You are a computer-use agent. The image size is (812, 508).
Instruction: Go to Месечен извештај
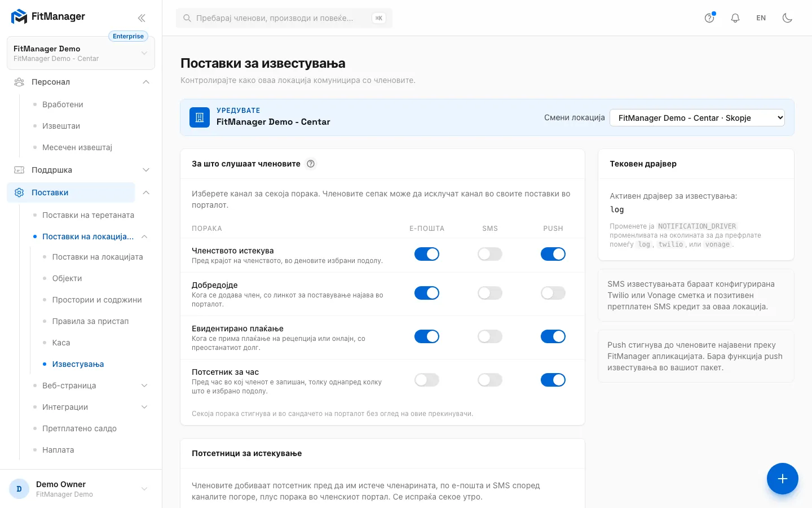click(x=77, y=147)
